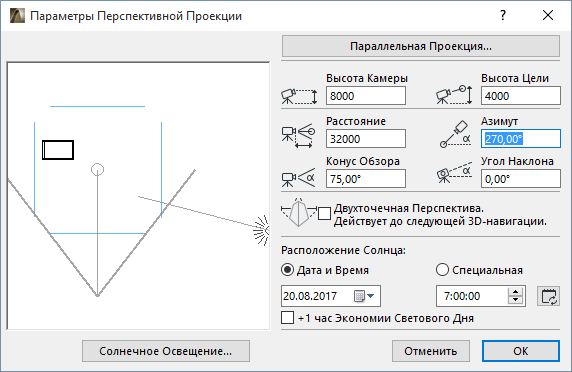Image resolution: width=572 pixels, height=372 pixels.
Task: Click the Azimuth (Азимут) angle icon
Action: (x=455, y=134)
